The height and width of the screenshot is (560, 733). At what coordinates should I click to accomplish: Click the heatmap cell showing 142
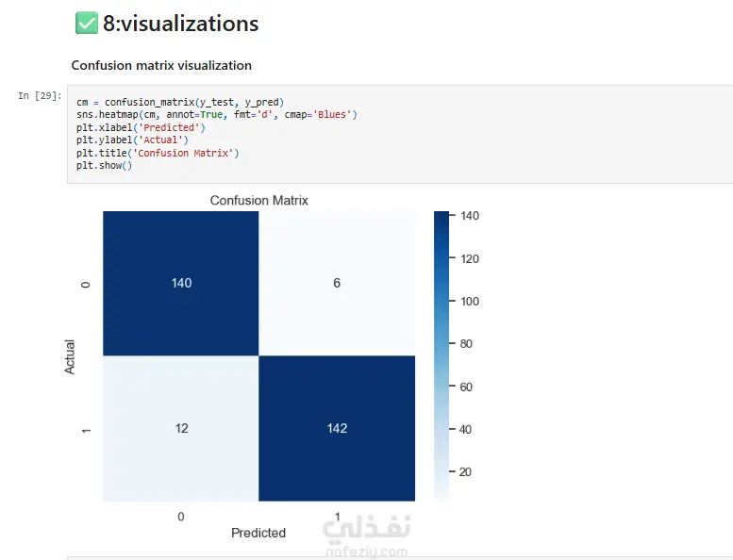click(x=337, y=428)
